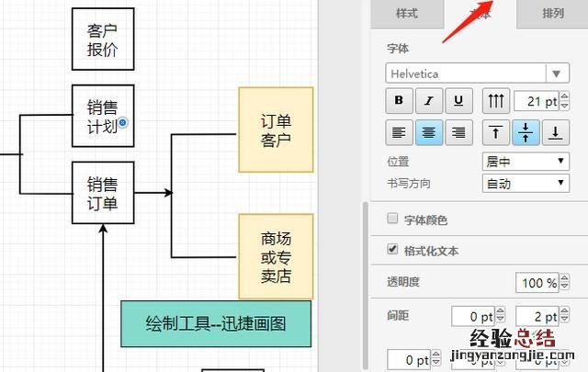Decrease 透明度 with the down stepper
This screenshot has height=372, width=588.
(x=565, y=287)
